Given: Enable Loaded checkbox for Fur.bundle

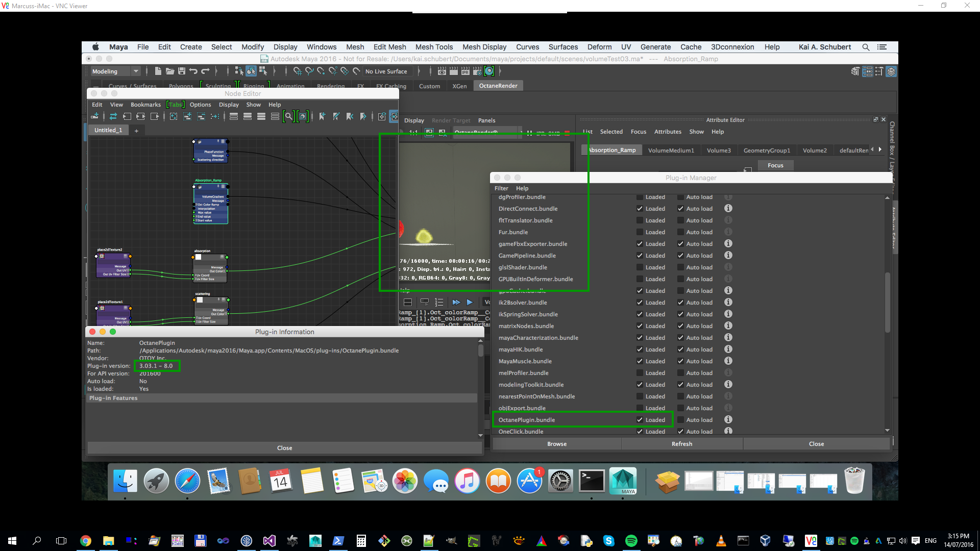Looking at the screenshot, I should point(640,232).
